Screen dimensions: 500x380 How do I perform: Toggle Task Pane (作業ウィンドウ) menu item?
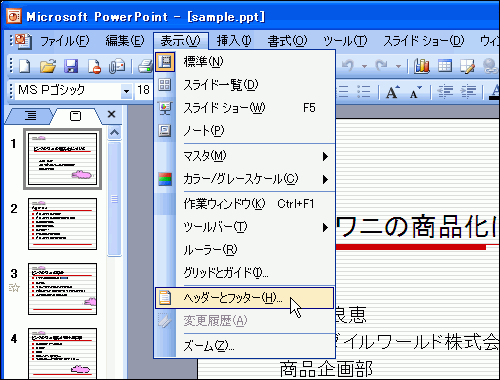tap(245, 204)
